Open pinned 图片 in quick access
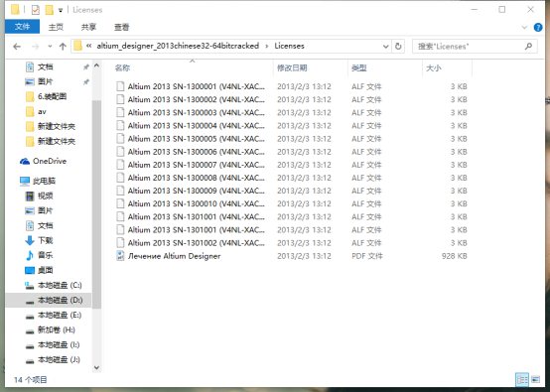The height and width of the screenshot is (392, 550). coord(46,81)
